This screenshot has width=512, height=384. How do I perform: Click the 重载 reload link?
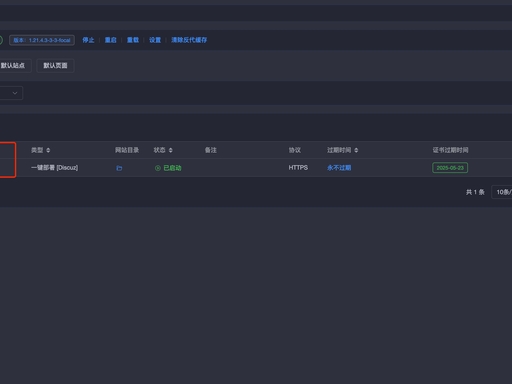pyautogui.click(x=133, y=40)
